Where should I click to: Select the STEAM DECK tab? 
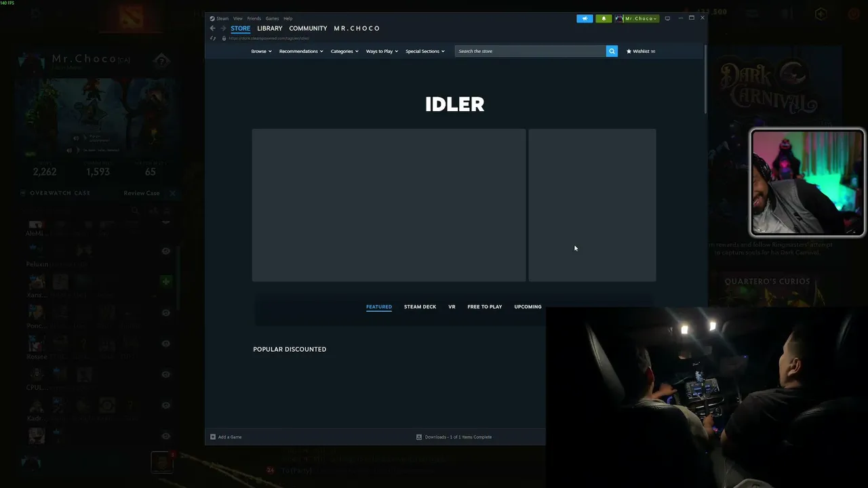(420, 307)
